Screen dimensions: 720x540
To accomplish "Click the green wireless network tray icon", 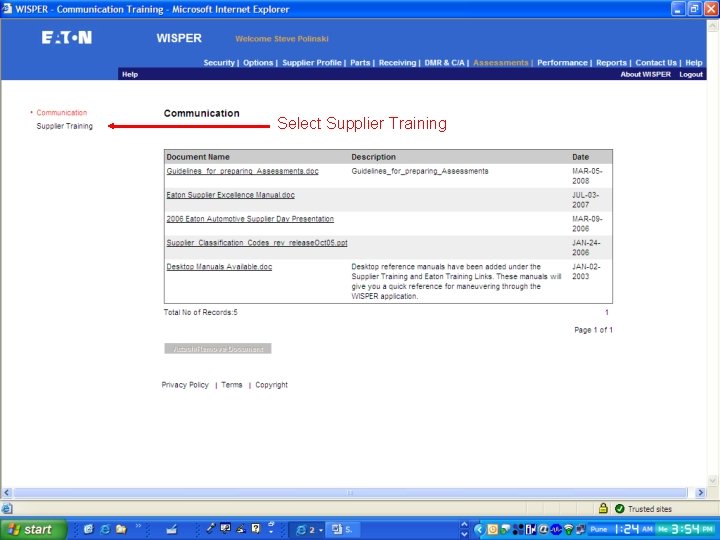I will [x=568, y=529].
